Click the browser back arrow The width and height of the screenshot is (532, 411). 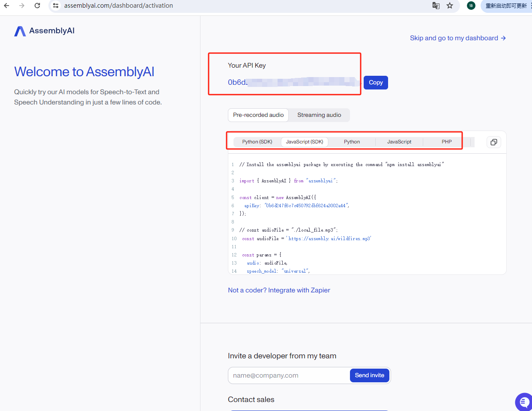[6, 6]
